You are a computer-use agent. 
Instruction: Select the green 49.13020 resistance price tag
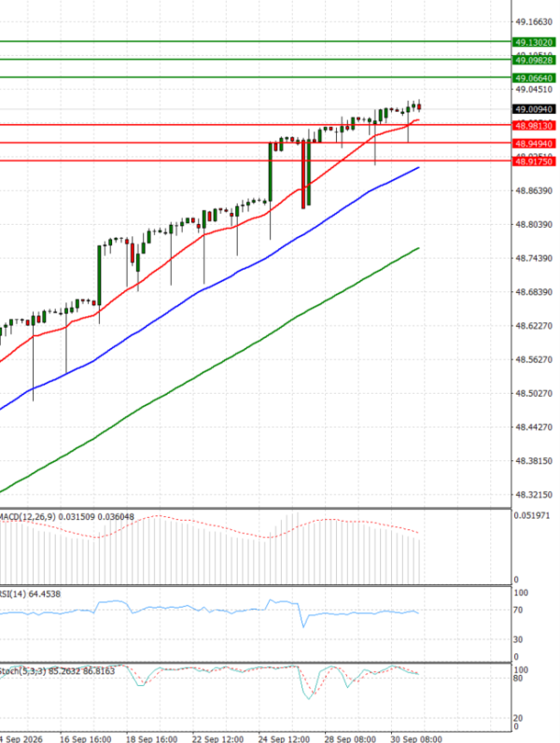pyautogui.click(x=534, y=42)
